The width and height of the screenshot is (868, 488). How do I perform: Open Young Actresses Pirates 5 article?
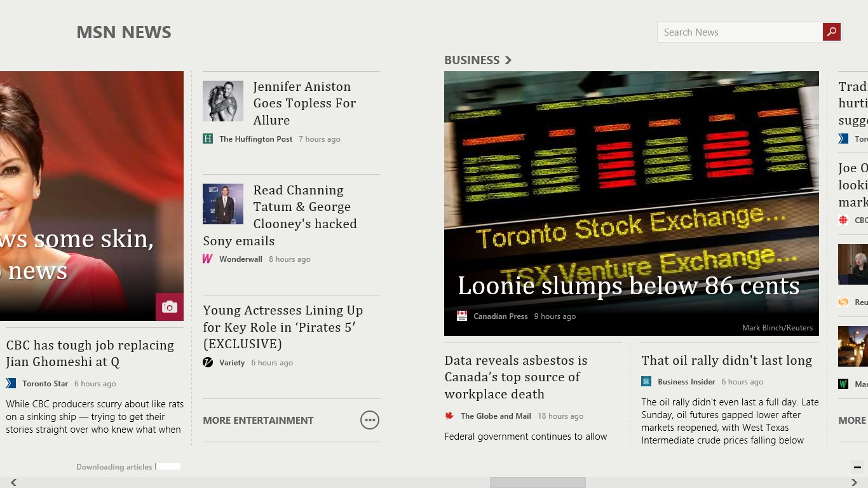click(x=283, y=327)
